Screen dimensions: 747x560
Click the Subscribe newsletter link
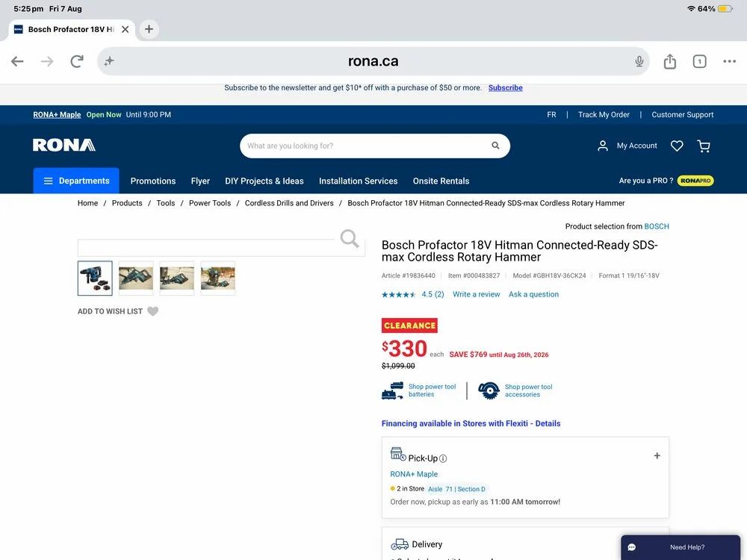click(506, 87)
